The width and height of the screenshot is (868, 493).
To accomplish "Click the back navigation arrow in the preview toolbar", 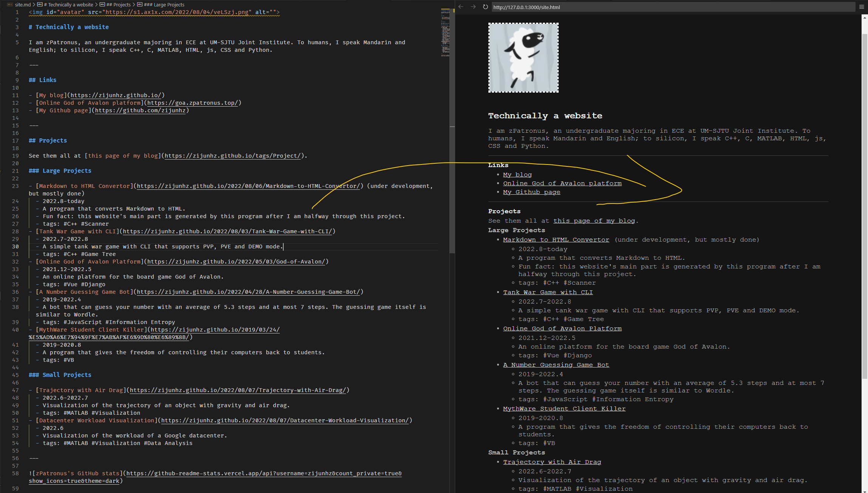I will pyautogui.click(x=461, y=6).
